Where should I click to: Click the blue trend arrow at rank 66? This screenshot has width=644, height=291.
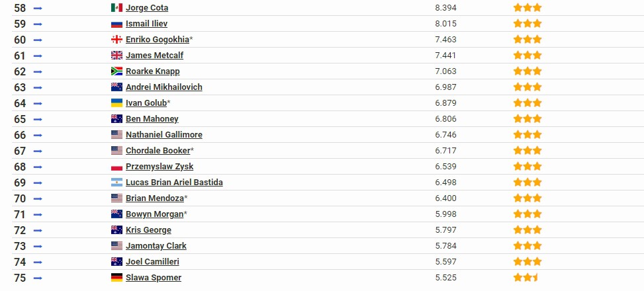38,136
